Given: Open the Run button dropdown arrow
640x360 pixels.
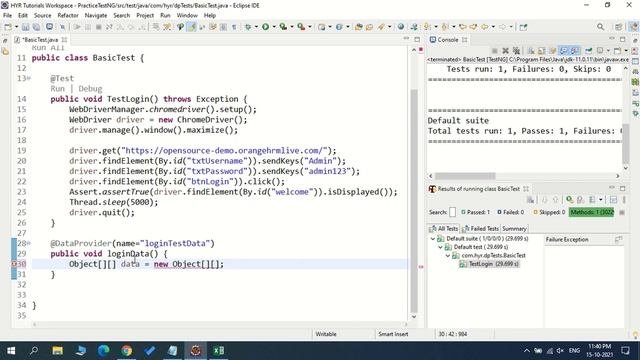Looking at the screenshot, I should pyautogui.click(x=274, y=27).
